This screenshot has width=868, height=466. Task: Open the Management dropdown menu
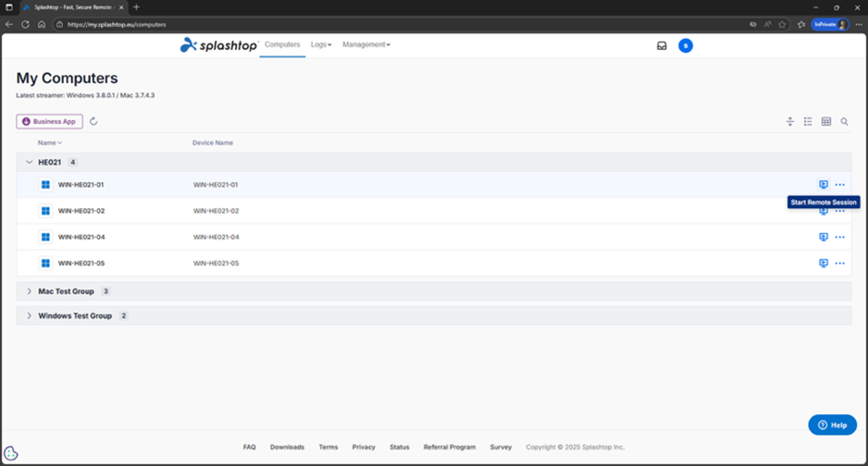pyautogui.click(x=366, y=44)
